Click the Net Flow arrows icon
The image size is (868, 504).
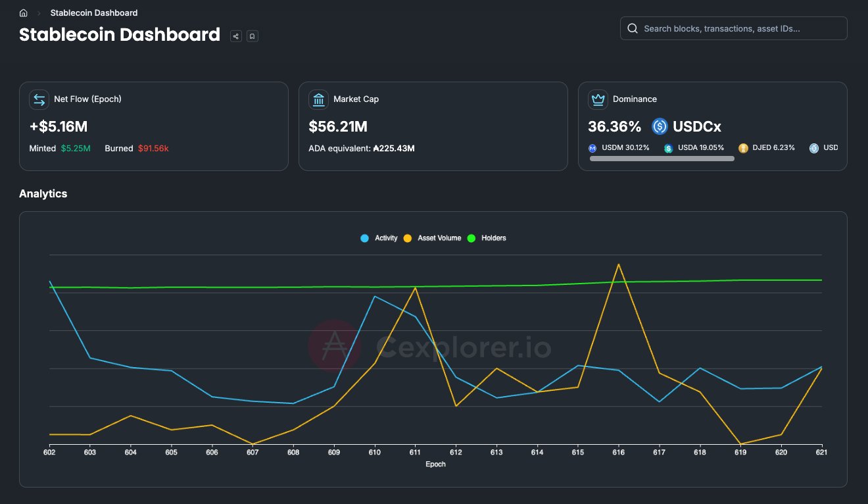[39, 99]
